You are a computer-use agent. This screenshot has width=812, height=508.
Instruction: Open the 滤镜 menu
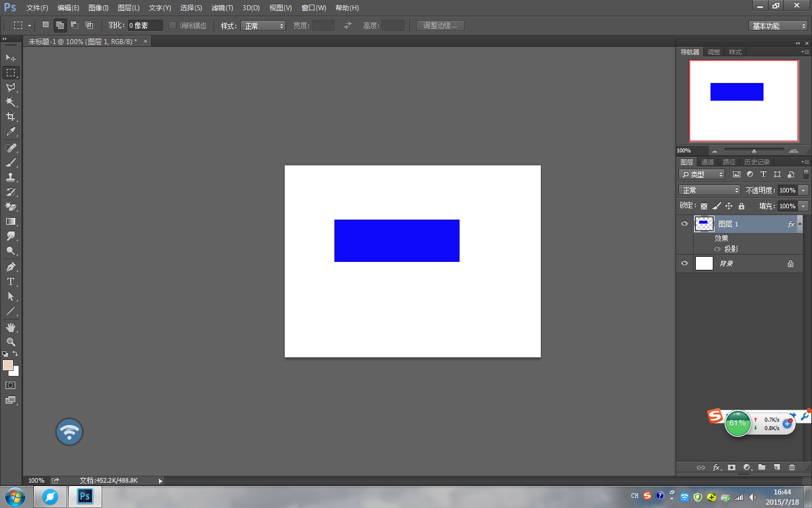click(x=222, y=7)
